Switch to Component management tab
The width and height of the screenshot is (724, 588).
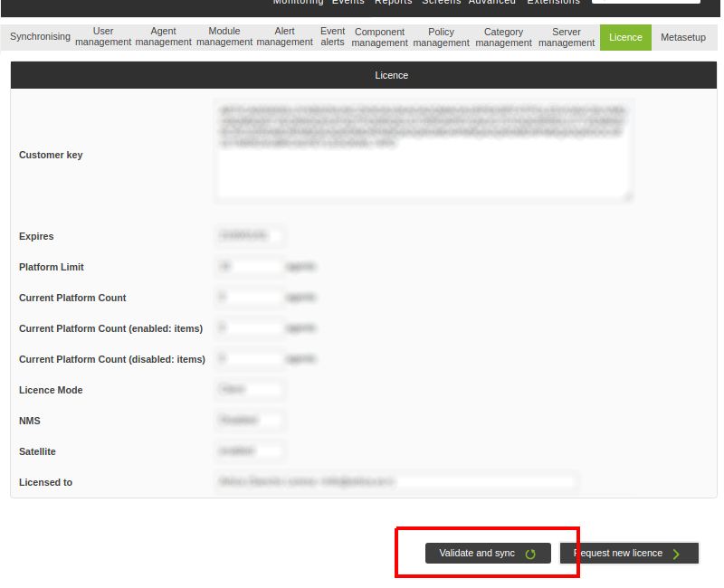tap(379, 37)
